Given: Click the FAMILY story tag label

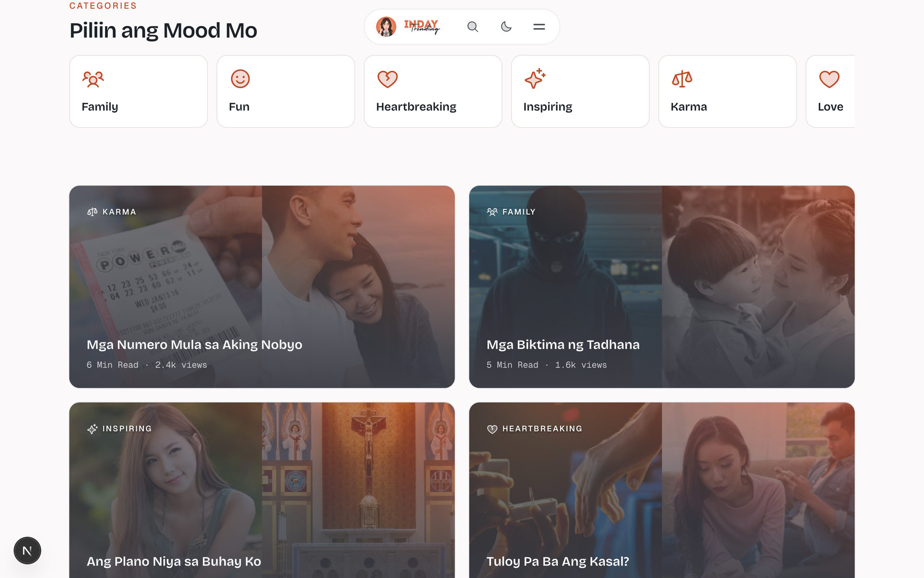Looking at the screenshot, I should (519, 212).
